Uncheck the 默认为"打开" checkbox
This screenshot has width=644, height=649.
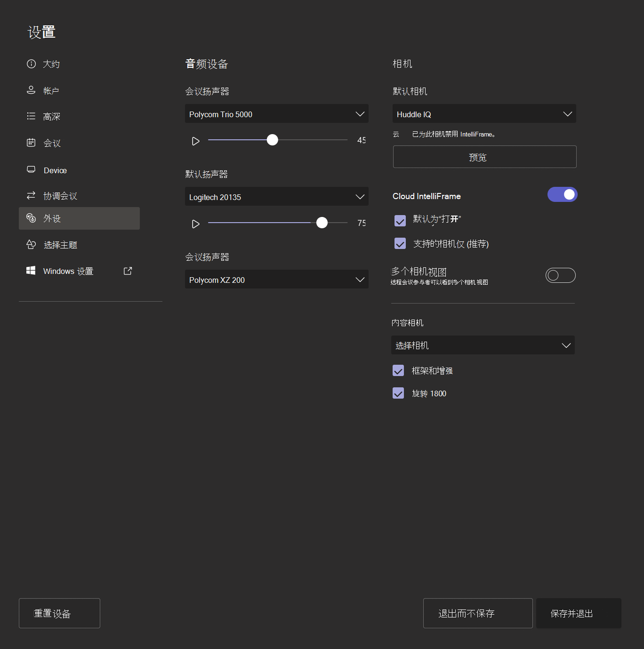(400, 221)
